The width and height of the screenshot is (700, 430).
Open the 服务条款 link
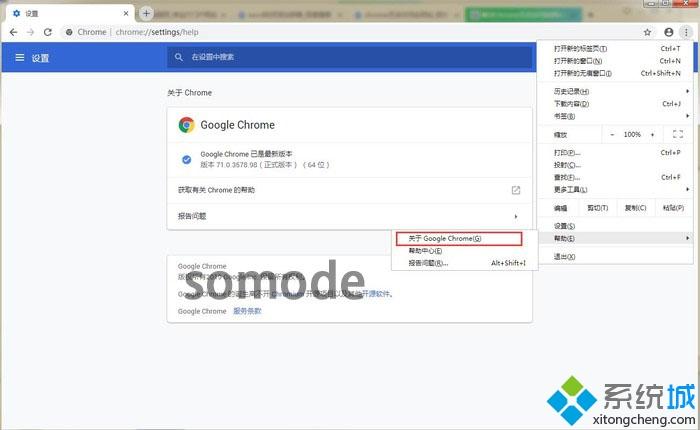[x=247, y=311]
